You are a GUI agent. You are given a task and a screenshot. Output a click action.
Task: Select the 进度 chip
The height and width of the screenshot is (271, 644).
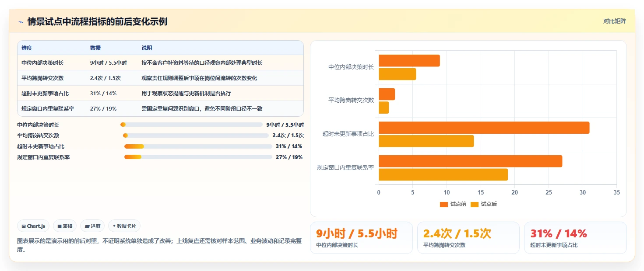(x=92, y=226)
